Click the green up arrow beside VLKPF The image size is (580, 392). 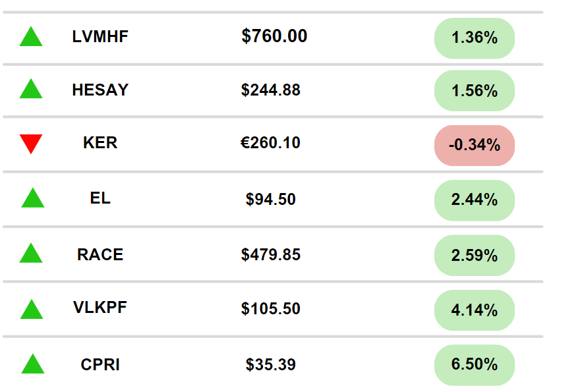[x=32, y=310]
